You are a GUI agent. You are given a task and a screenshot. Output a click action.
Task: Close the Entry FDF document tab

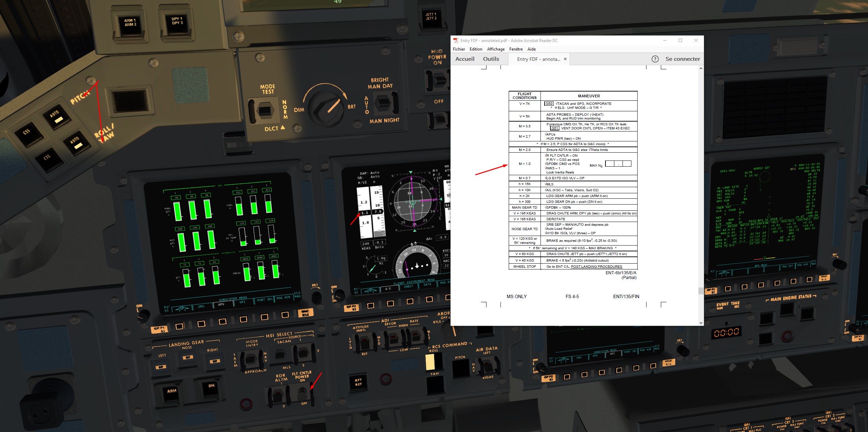565,59
